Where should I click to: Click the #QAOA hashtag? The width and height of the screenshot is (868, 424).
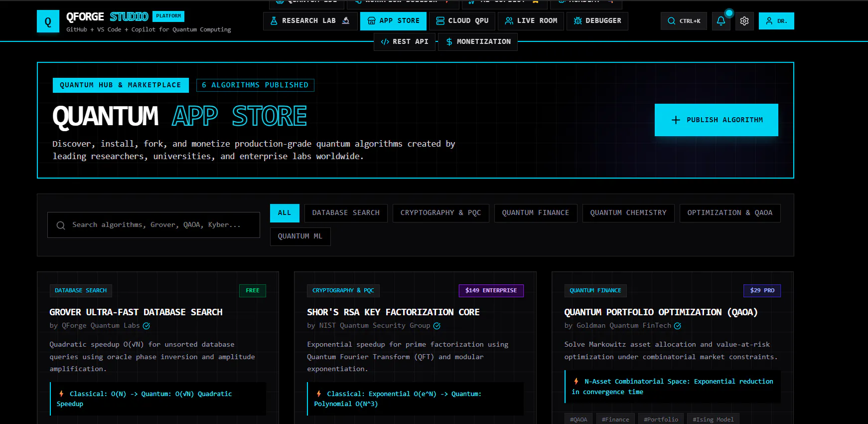tap(579, 420)
